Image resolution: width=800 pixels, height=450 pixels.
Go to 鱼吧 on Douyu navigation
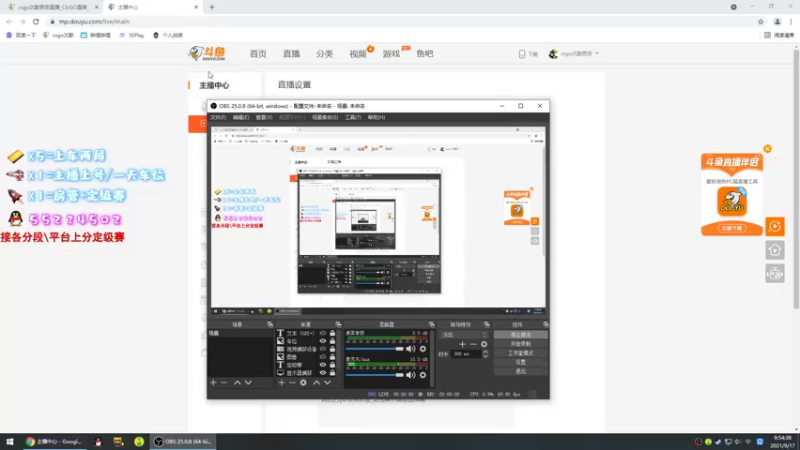click(424, 54)
